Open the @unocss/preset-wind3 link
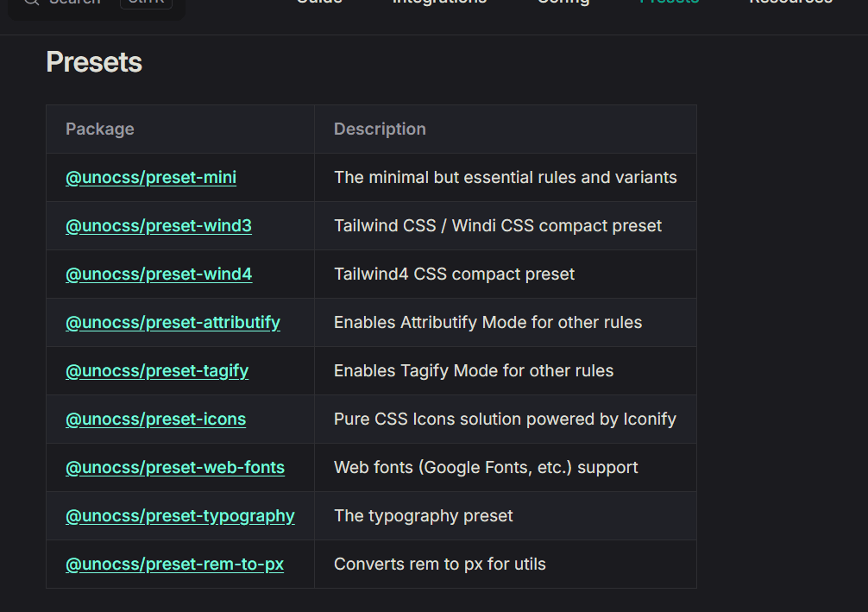This screenshot has height=612, width=868. [158, 225]
